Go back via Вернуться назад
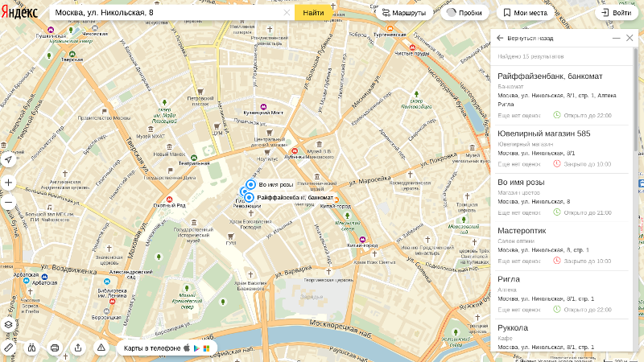644x362 pixels. [526, 38]
